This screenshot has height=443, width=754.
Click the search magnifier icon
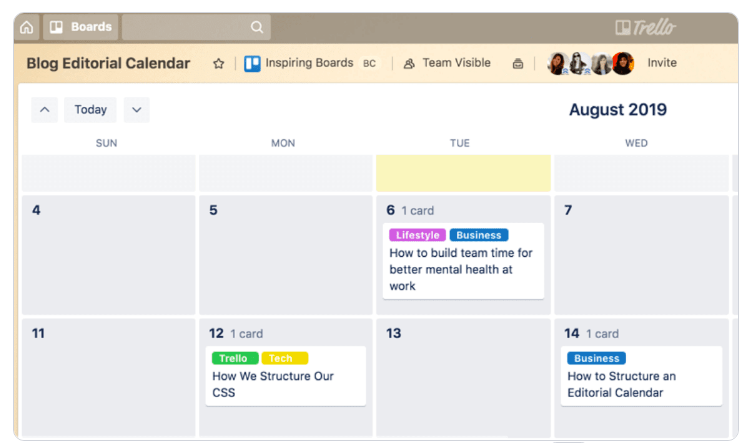point(257,27)
